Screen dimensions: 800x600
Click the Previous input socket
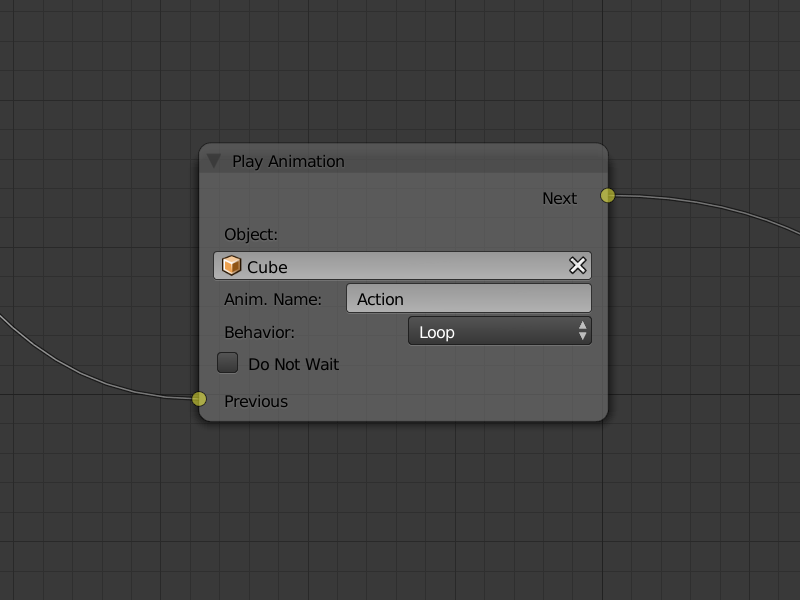(199, 399)
